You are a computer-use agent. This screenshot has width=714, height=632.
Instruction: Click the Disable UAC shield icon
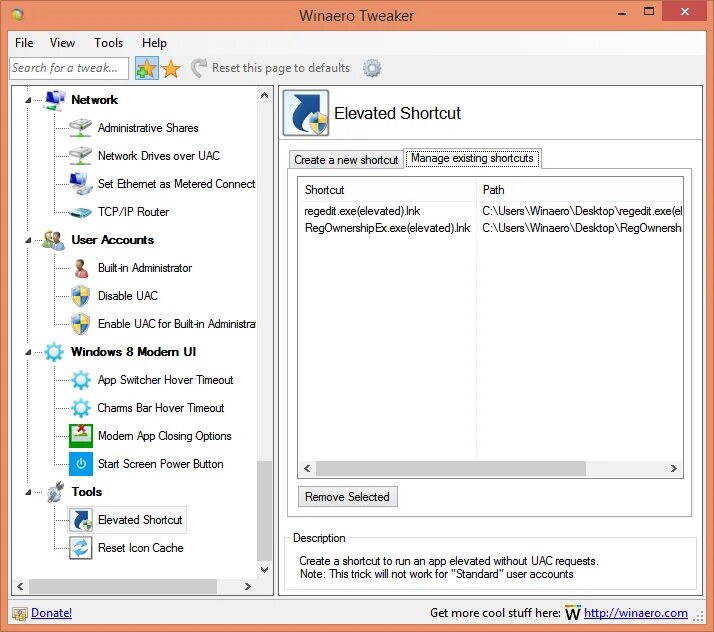(81, 296)
